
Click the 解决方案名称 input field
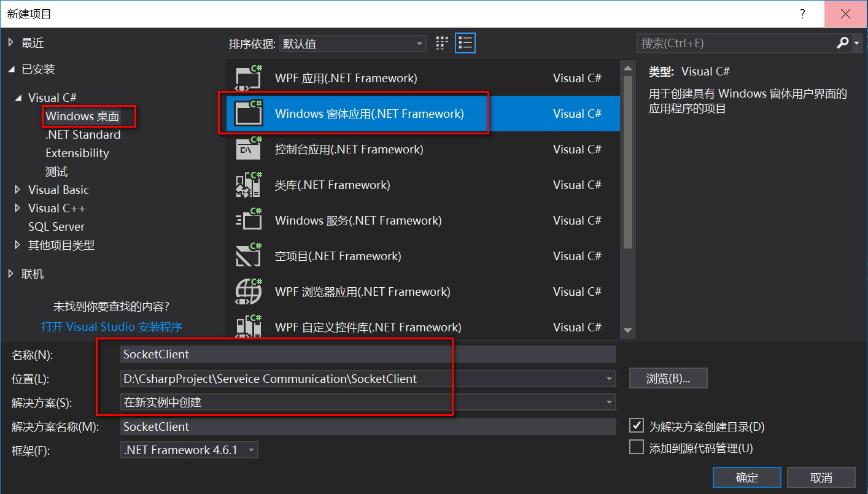point(368,426)
